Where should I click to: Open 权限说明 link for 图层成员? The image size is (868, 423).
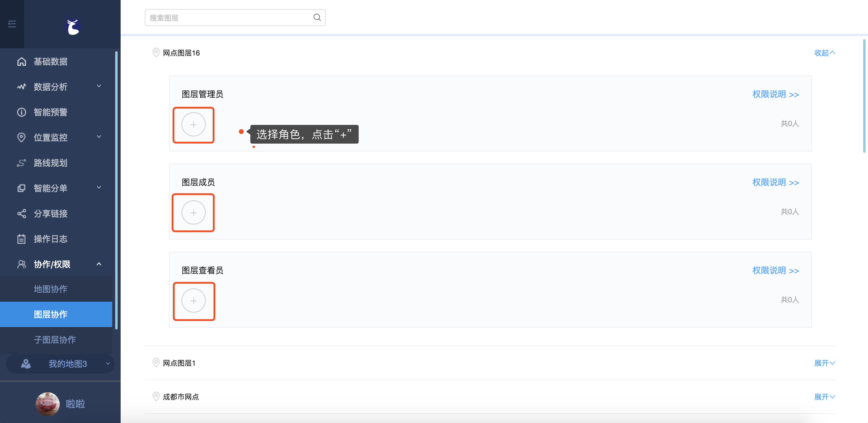coord(775,182)
